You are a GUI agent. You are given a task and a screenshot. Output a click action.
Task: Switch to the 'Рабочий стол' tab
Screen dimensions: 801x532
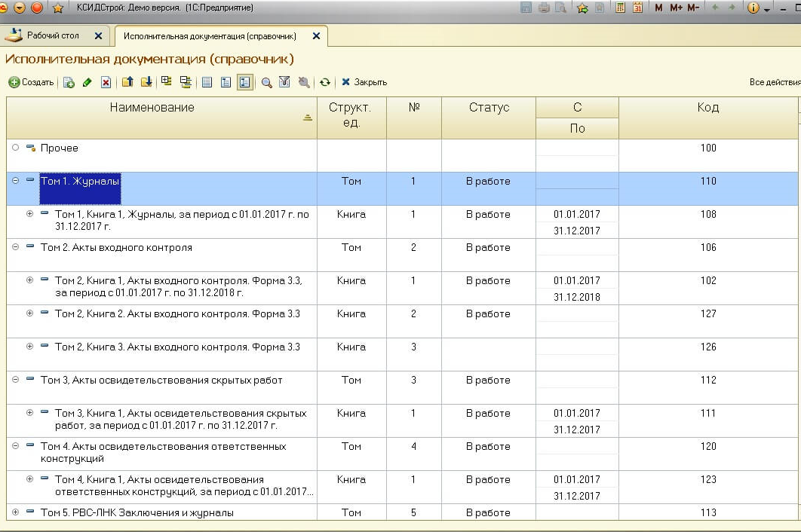pyautogui.click(x=53, y=35)
